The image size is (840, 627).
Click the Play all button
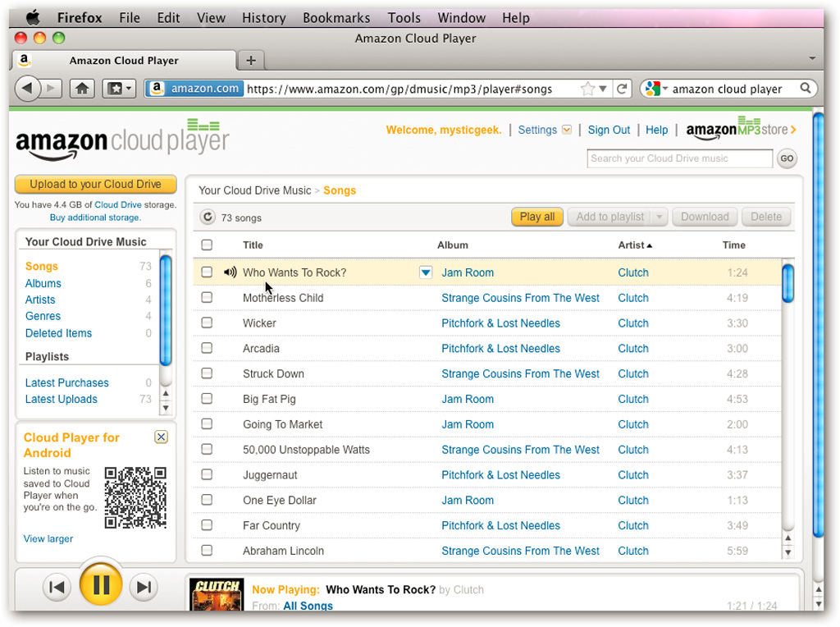537,217
